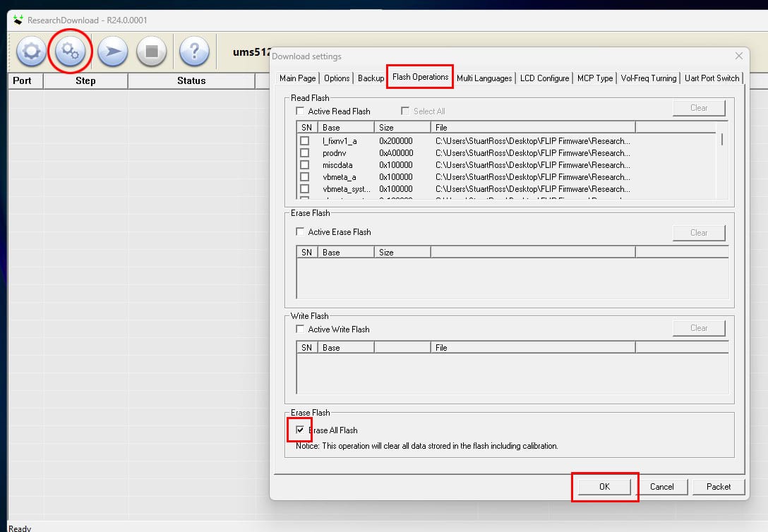Screen dimensions: 768x532
Task: Uncheck Erase All Flash
Action: point(299,430)
